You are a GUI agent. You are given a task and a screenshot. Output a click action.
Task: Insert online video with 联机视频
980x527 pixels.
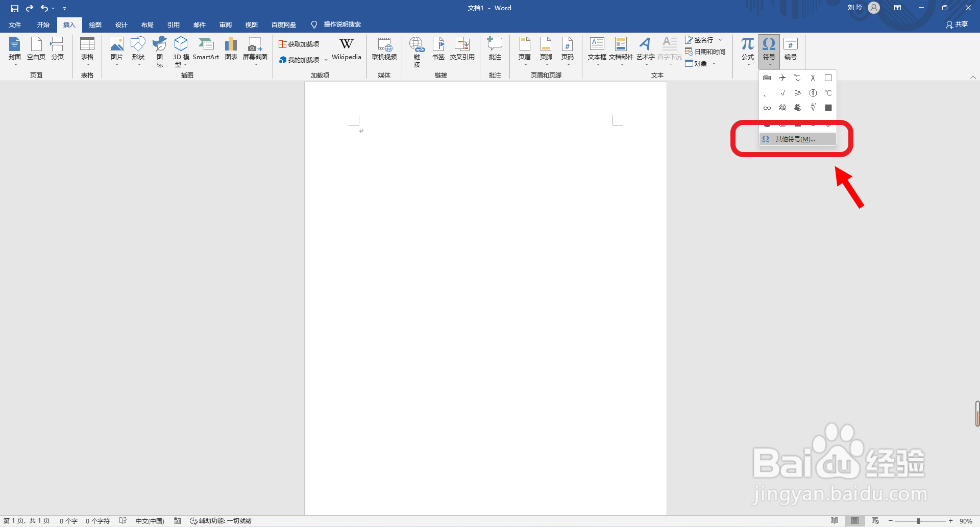[x=384, y=50]
